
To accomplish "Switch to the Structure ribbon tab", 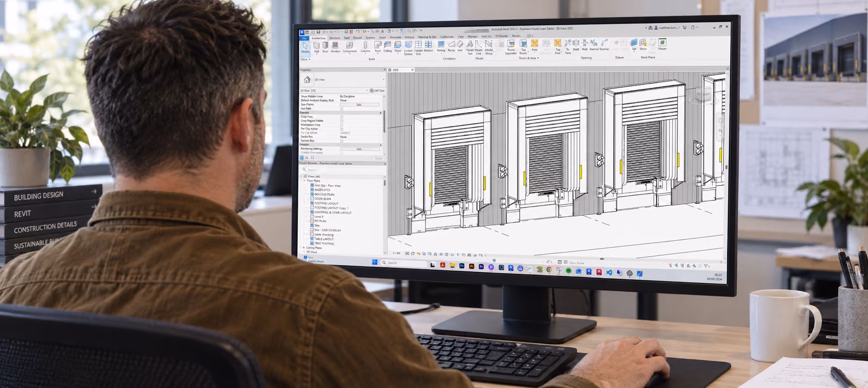I will click(334, 38).
